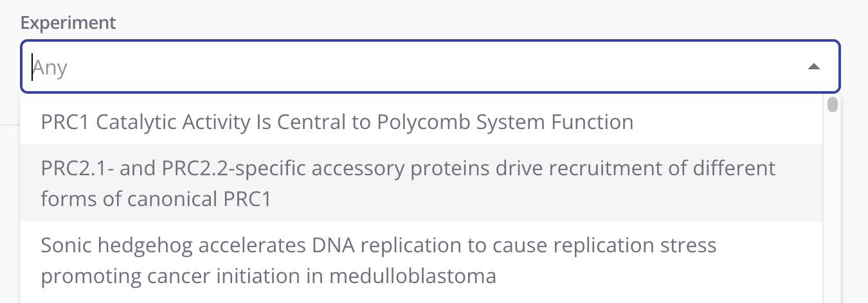Choose the highlighted PRC2.1 experiment entry
Image resolution: width=868 pixels, height=303 pixels.
408,184
